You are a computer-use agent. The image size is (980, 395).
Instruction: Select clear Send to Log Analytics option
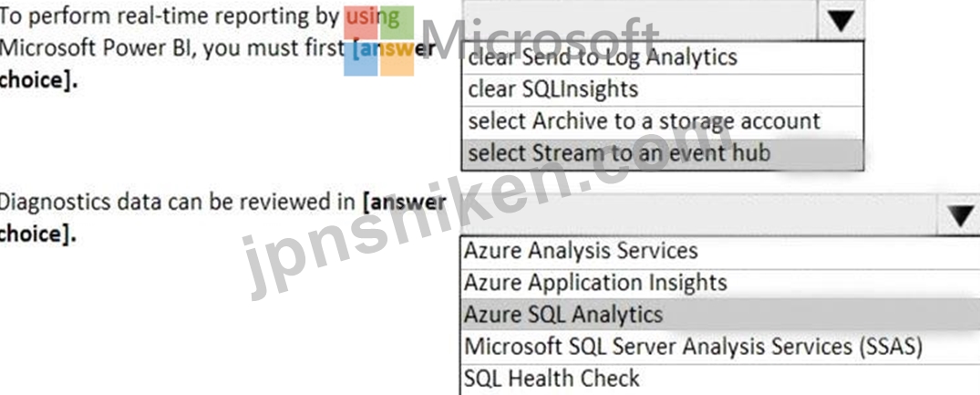tap(663, 58)
